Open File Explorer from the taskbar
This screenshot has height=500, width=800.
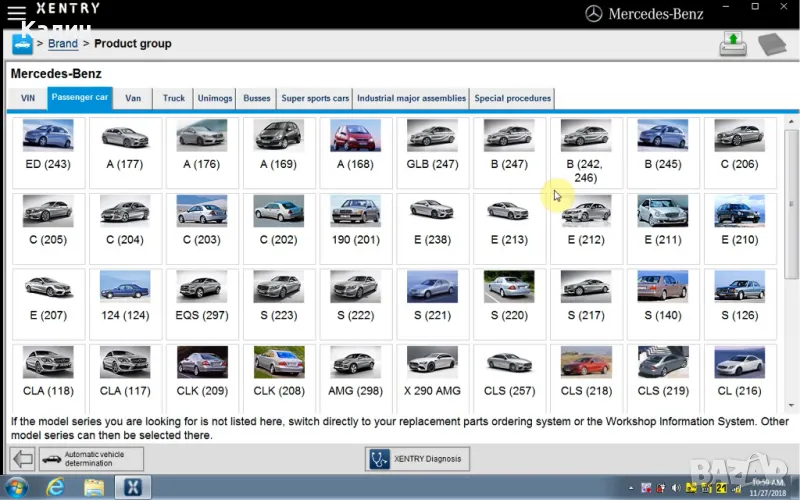[94, 487]
